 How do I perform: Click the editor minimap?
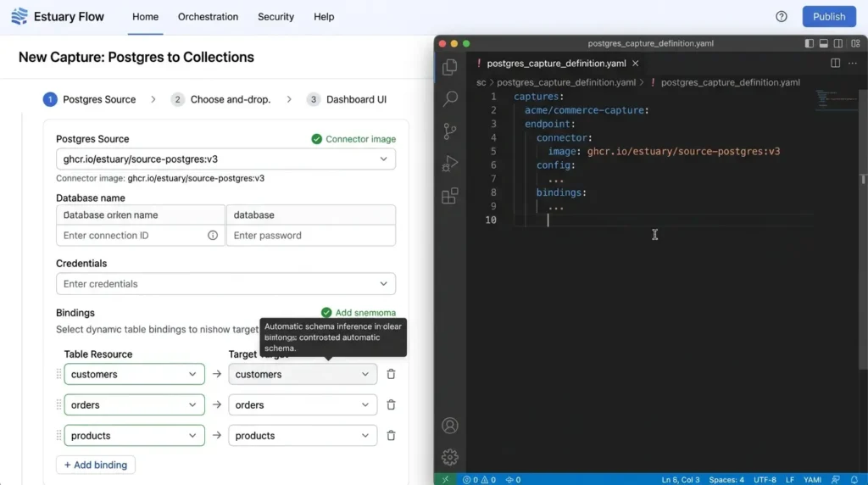tap(836, 100)
